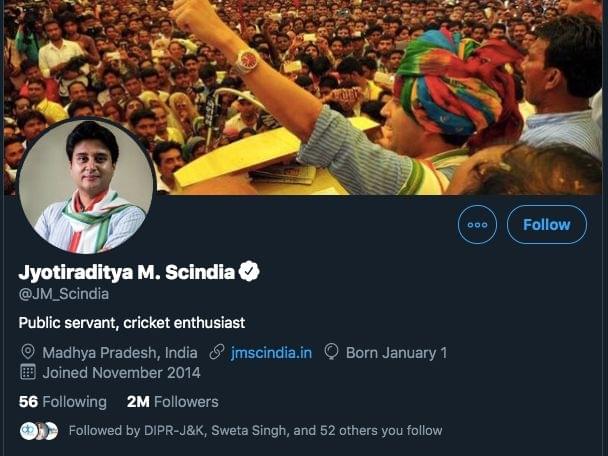View the 56 Following list
This screenshot has width=608, height=456.
(62, 402)
